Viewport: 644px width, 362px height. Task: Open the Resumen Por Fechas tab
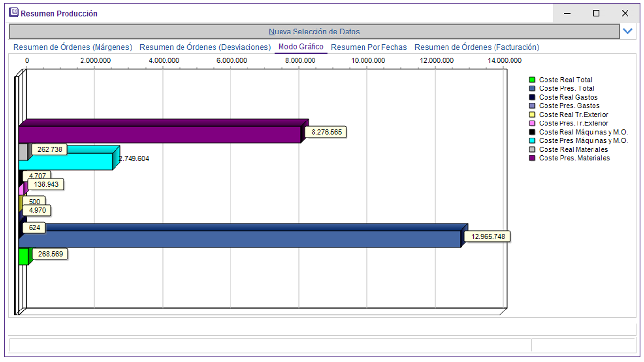(369, 47)
